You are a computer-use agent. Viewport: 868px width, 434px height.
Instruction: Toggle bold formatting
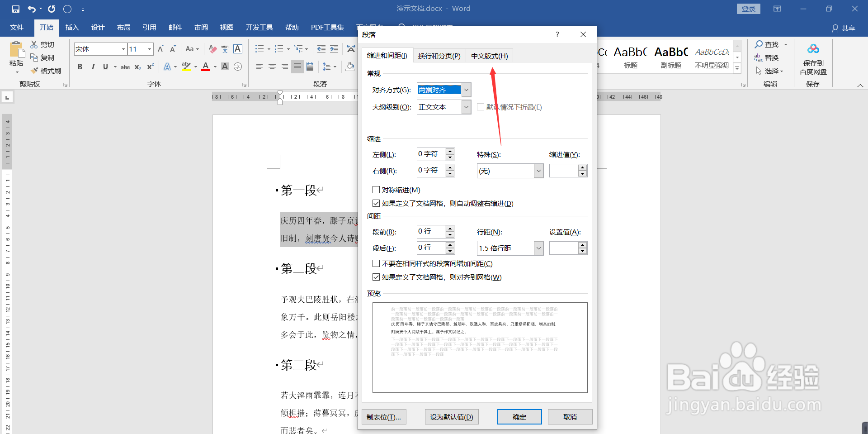coord(80,67)
